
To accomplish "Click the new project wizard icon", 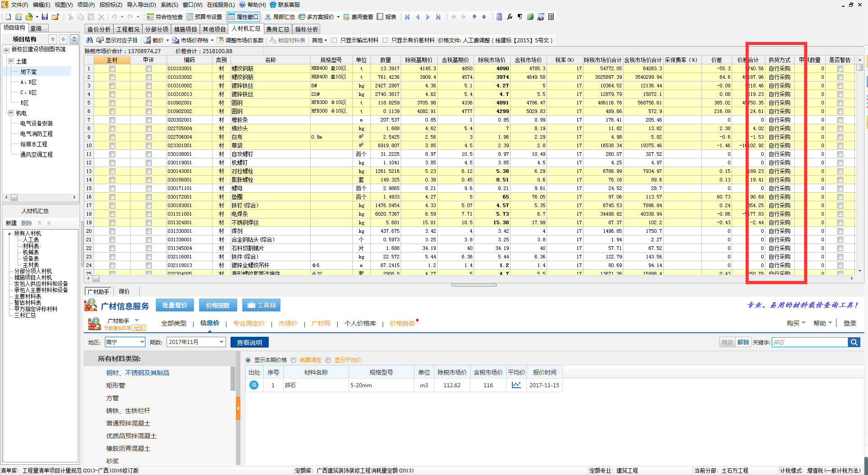I will click(x=18, y=17).
